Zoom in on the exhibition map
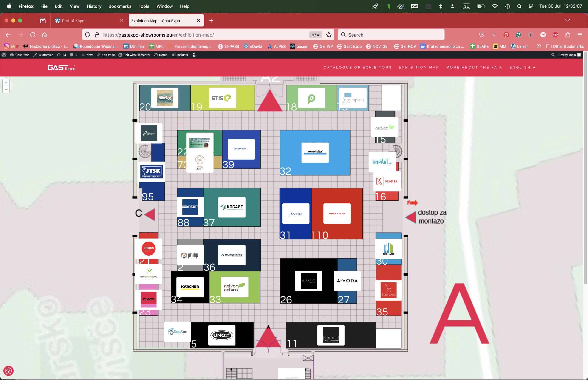This screenshot has height=380, width=588. [x=6, y=83]
